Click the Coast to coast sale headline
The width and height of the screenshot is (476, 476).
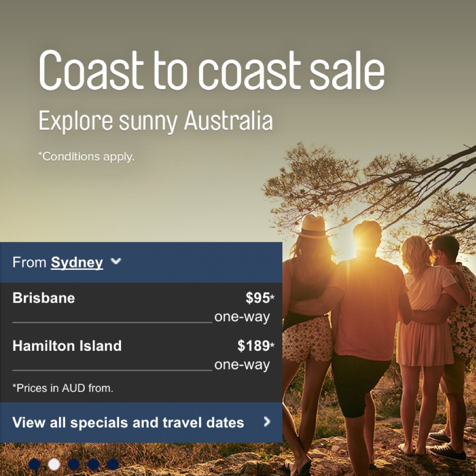coord(212,71)
